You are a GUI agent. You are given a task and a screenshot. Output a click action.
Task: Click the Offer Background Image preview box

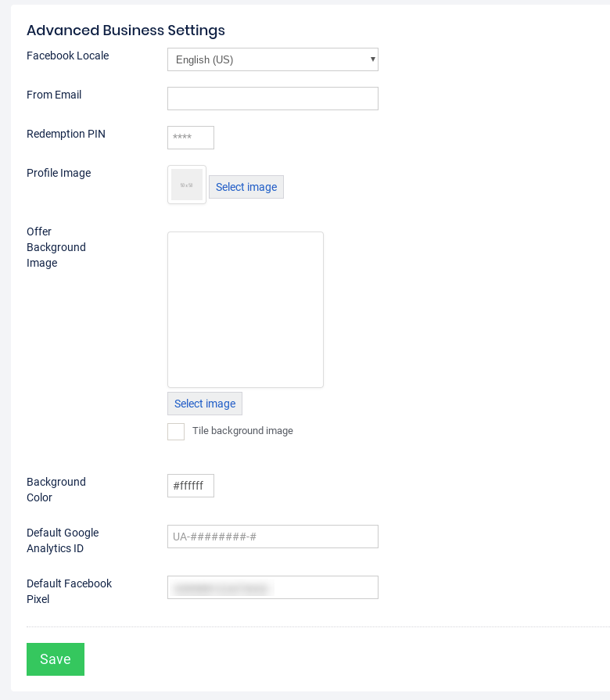(245, 309)
